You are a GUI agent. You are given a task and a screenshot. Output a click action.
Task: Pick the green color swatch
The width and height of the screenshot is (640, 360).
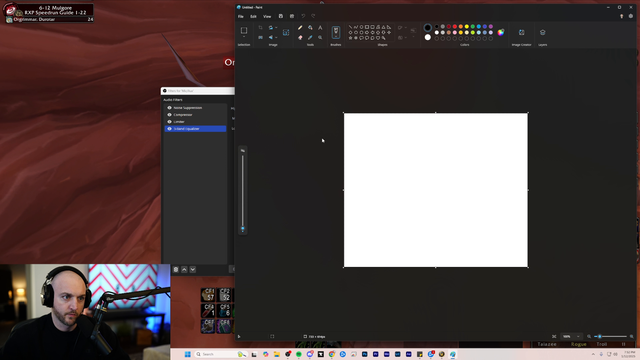pos(473,27)
